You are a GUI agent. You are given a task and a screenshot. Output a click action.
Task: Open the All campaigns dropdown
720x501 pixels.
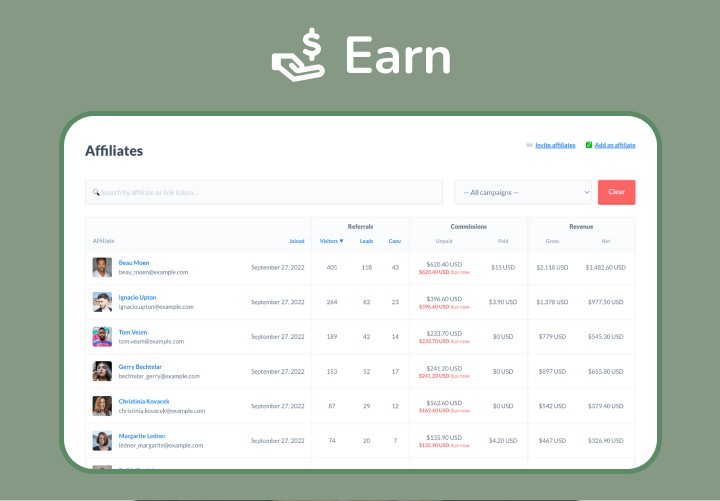coord(524,192)
